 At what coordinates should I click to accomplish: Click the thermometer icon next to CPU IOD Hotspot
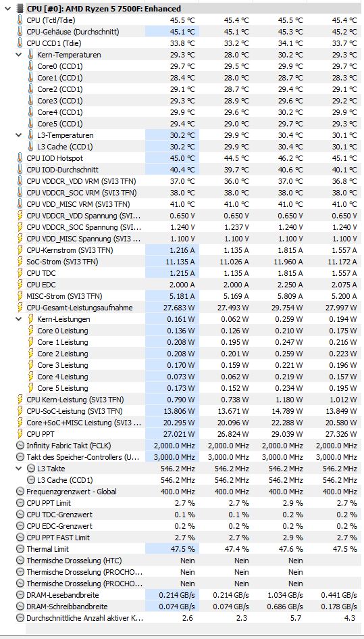tap(20, 158)
